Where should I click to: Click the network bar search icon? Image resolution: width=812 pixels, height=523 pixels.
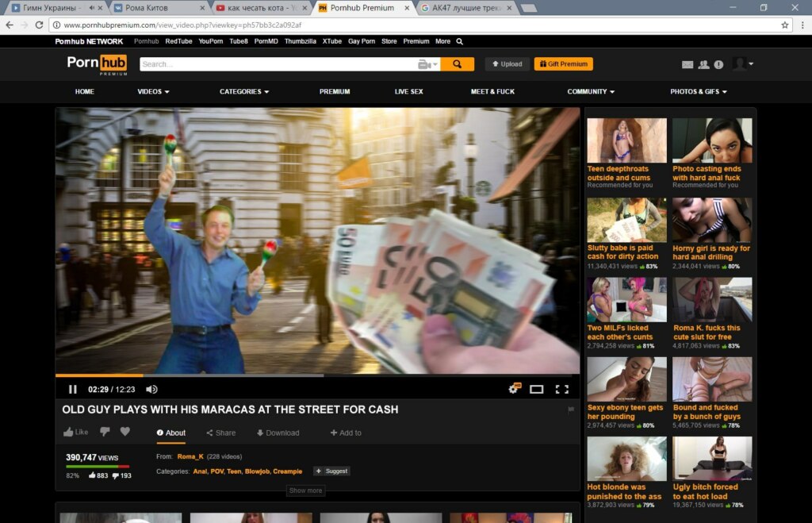tap(459, 41)
